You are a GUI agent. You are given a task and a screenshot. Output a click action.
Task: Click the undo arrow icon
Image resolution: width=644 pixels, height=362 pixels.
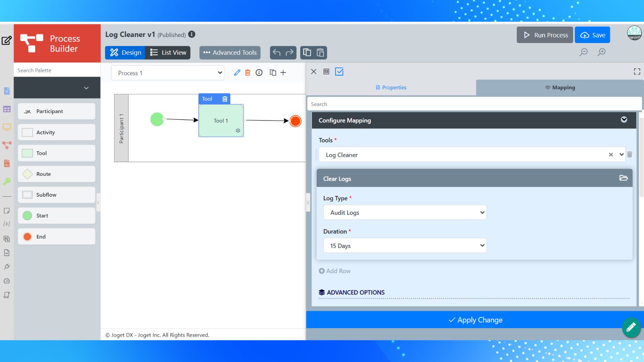[277, 52]
